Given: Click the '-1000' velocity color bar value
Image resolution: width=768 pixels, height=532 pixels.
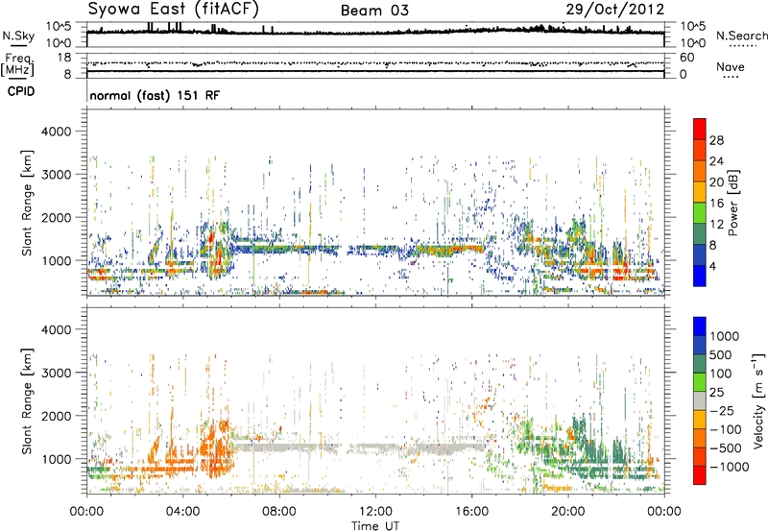Looking at the screenshot, I should [730, 467].
